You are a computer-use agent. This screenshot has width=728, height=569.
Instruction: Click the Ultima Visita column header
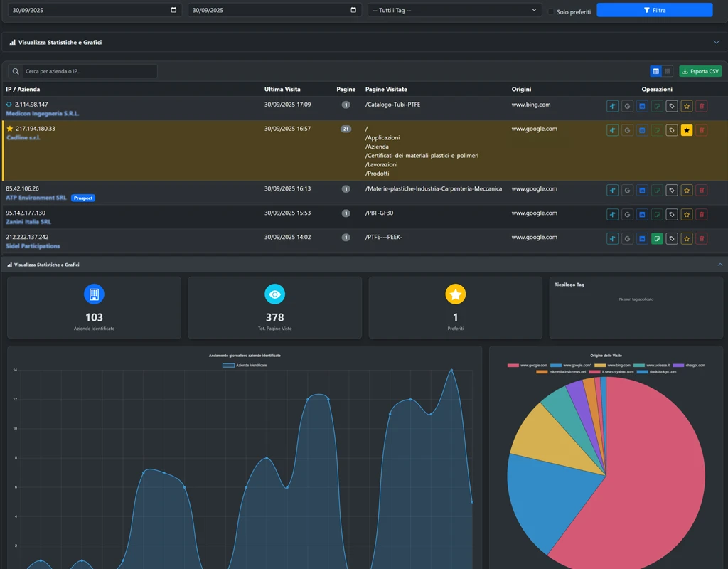[282, 89]
